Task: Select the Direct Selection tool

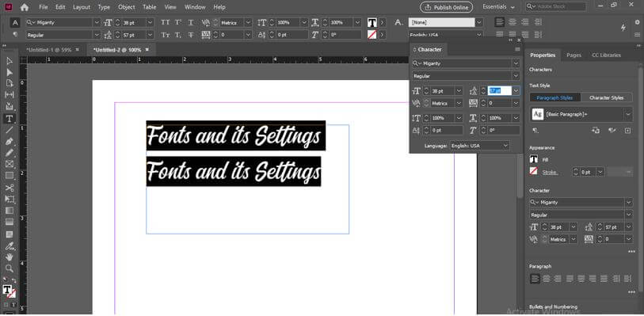Action: pyautogui.click(x=10, y=72)
